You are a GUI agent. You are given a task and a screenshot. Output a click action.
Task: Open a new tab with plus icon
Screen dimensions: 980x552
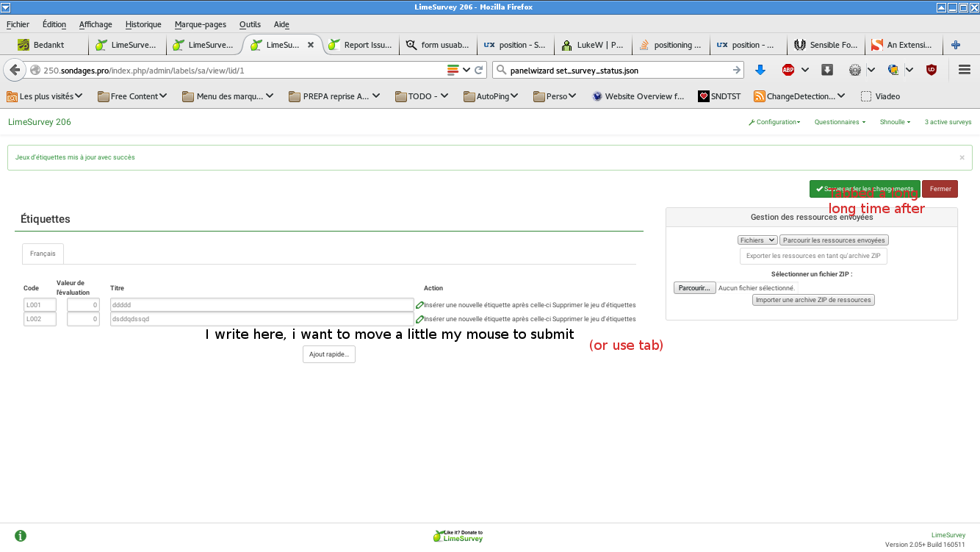pyautogui.click(x=956, y=45)
